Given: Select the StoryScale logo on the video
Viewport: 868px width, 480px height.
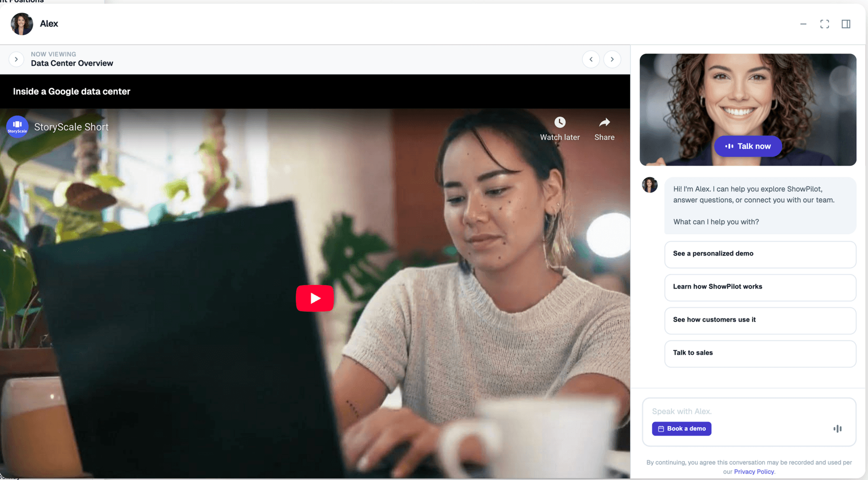Looking at the screenshot, I should click(x=17, y=127).
